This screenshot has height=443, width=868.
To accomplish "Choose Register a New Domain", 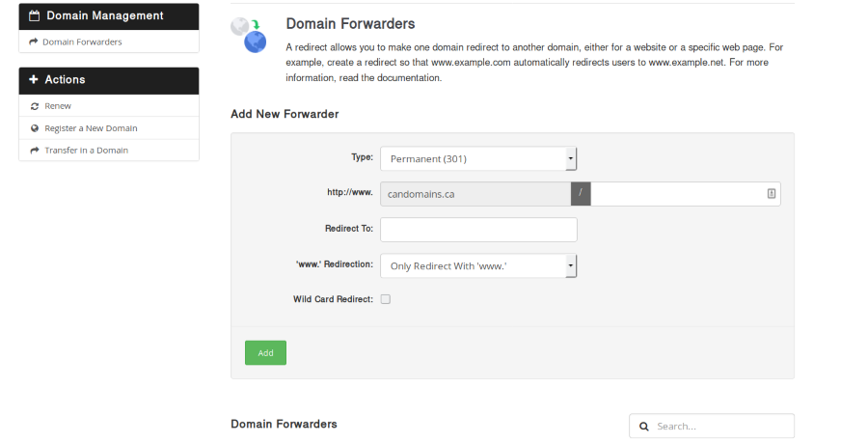I will click(91, 128).
